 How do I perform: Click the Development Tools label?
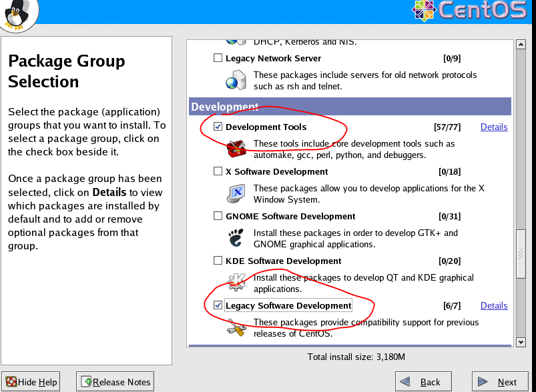click(x=266, y=127)
